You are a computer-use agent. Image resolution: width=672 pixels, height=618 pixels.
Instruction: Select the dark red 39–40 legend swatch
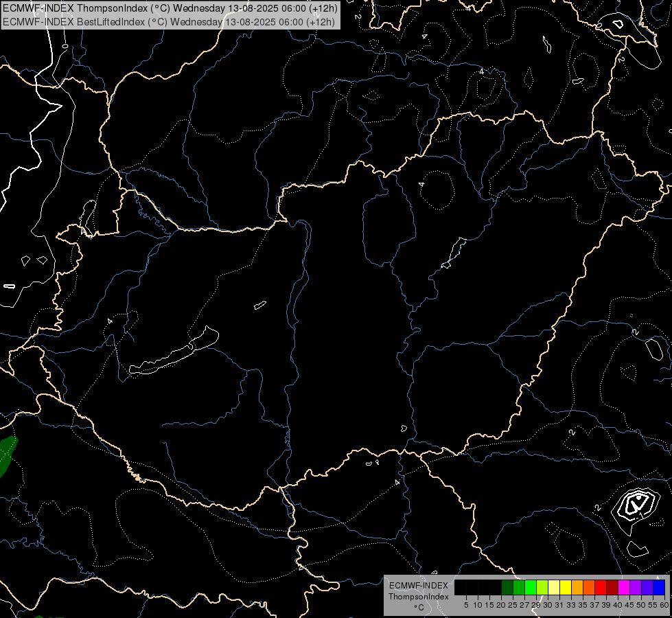(x=612, y=587)
